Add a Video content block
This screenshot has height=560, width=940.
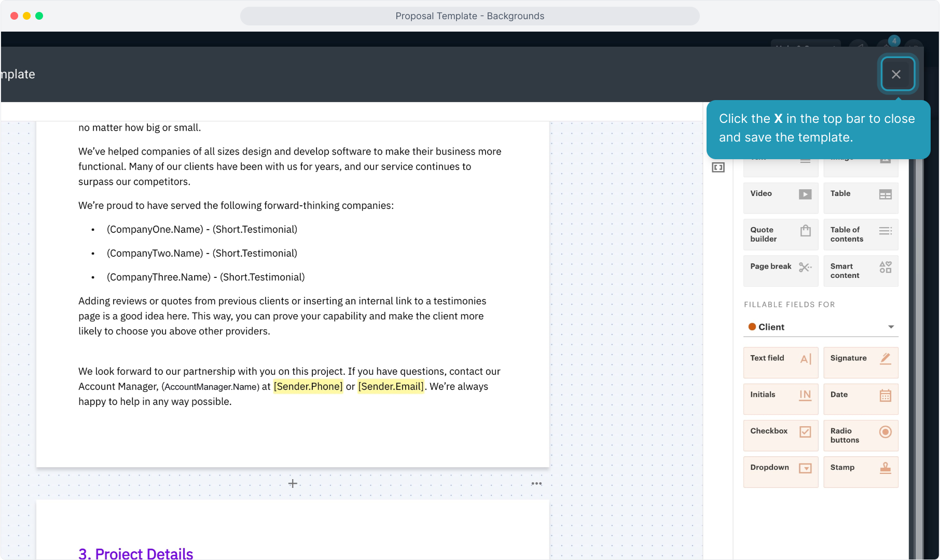(780, 198)
